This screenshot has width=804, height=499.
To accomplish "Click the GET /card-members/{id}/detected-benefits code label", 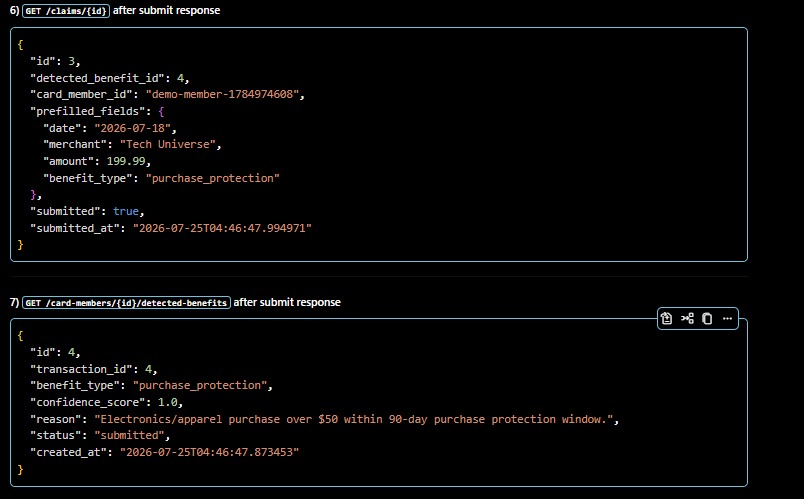I will point(126,303).
